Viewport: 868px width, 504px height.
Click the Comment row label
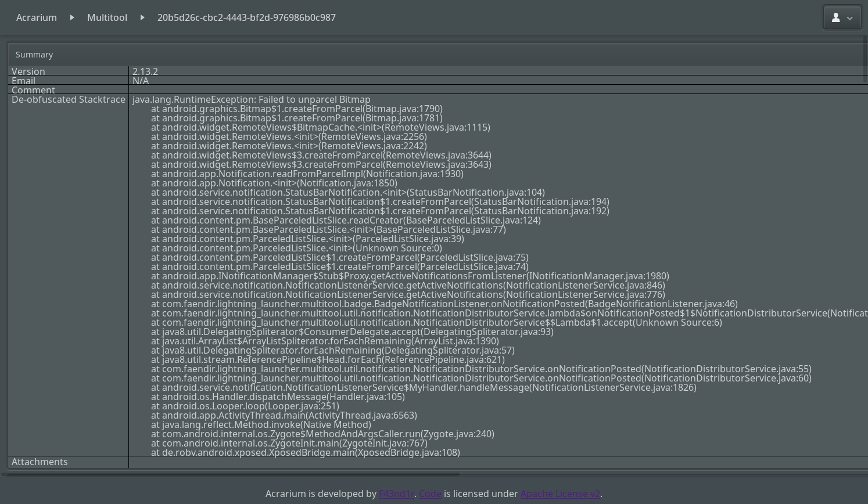pyautogui.click(x=33, y=90)
